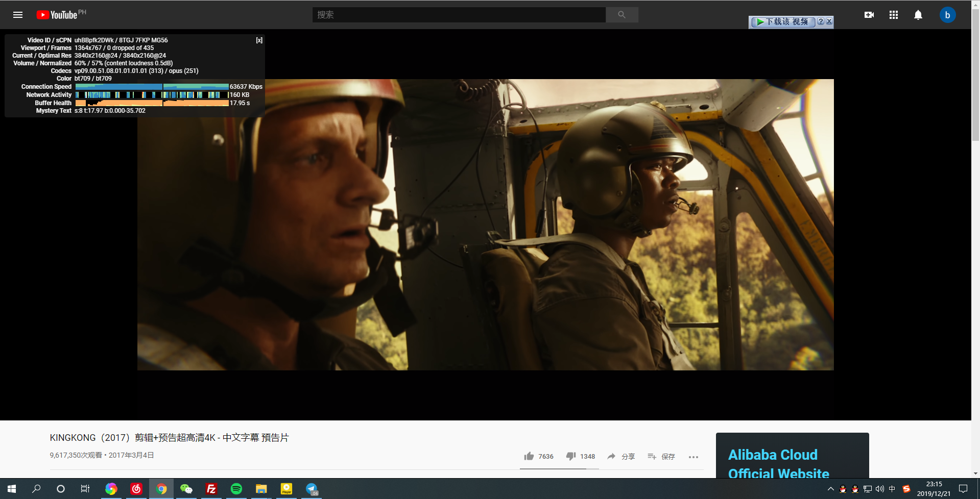This screenshot has width=980, height=499.
Task: Click the 3840x2160@24 resolution value
Action: 120,56
